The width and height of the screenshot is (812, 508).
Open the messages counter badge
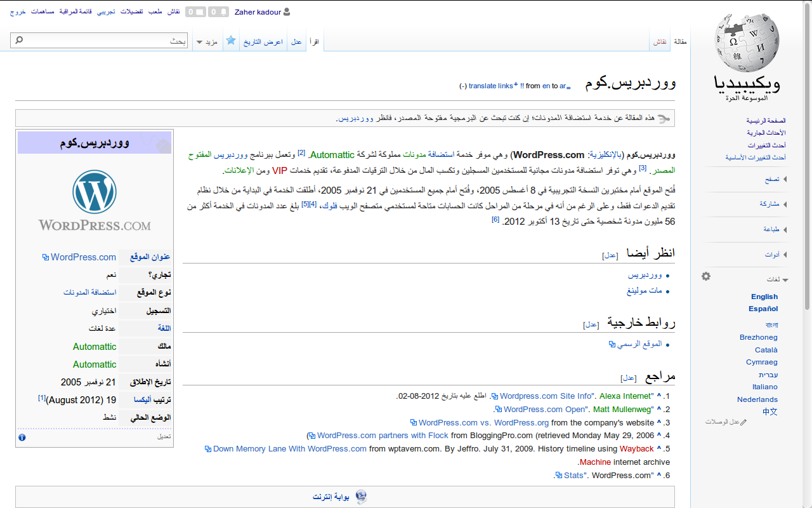[x=195, y=12]
